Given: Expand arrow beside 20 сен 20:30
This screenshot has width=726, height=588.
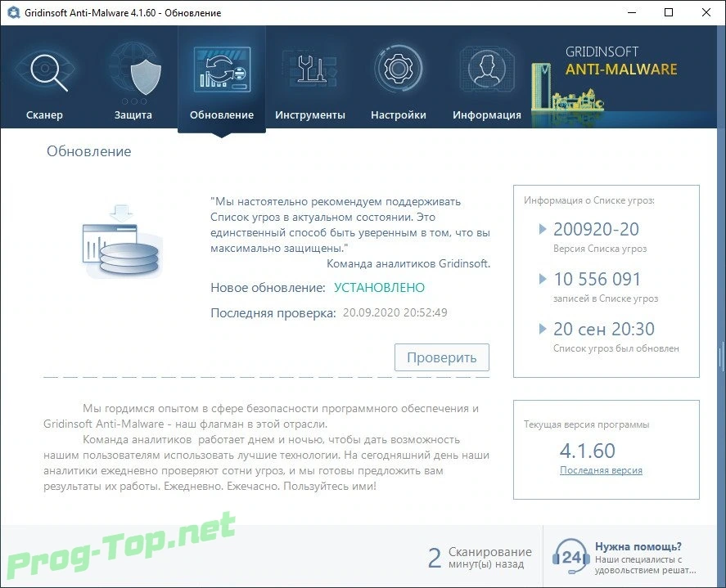Looking at the screenshot, I should point(543,329).
